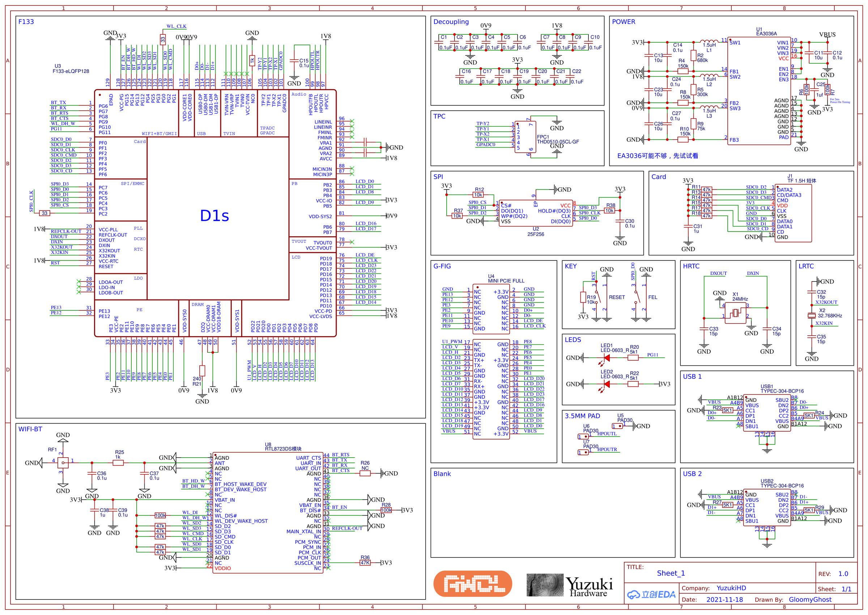The width and height of the screenshot is (868, 615).
Task: Click the YuzukiHD company name
Action: (731, 588)
